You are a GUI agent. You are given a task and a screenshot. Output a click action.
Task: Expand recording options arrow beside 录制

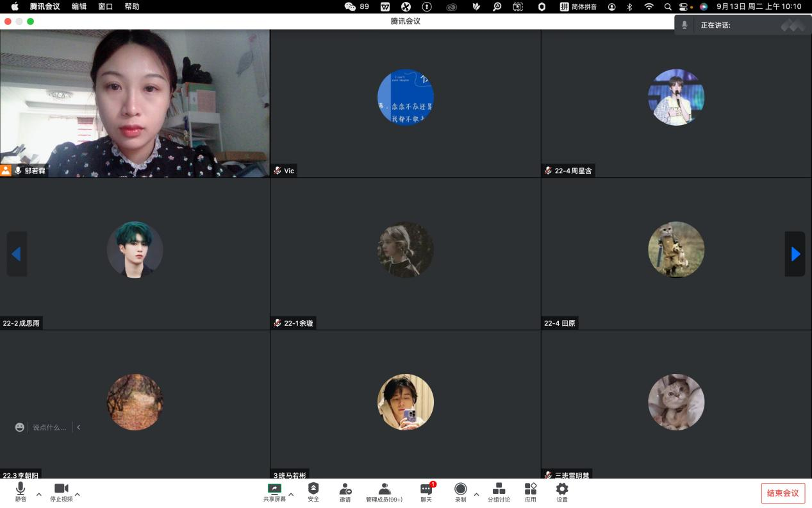476,495
